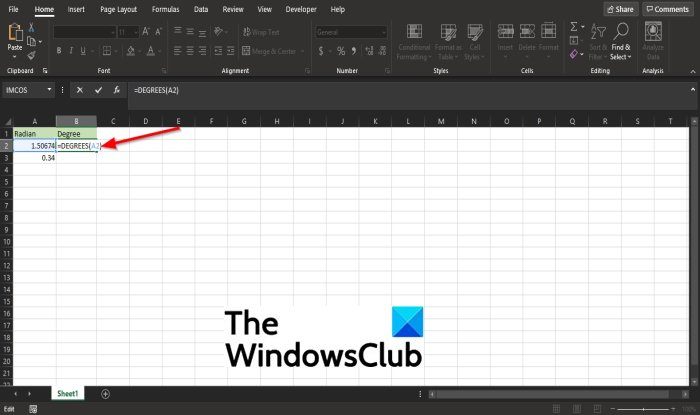Image resolution: width=700 pixels, height=415 pixels.
Task: Switch to the Insert tab
Action: click(x=76, y=9)
